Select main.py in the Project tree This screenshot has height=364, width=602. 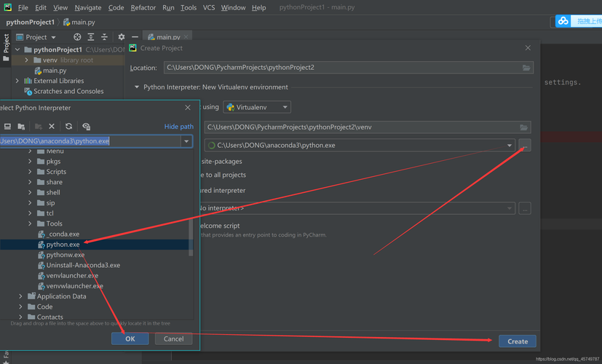55,71
